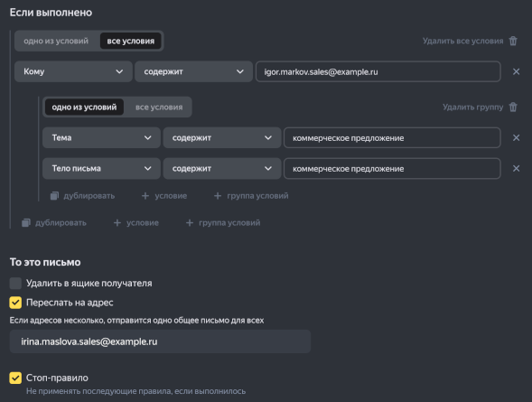Screen dimensions: 532x402
Task: Toggle the Стоп-правило checkbox
Action: click(x=15, y=378)
